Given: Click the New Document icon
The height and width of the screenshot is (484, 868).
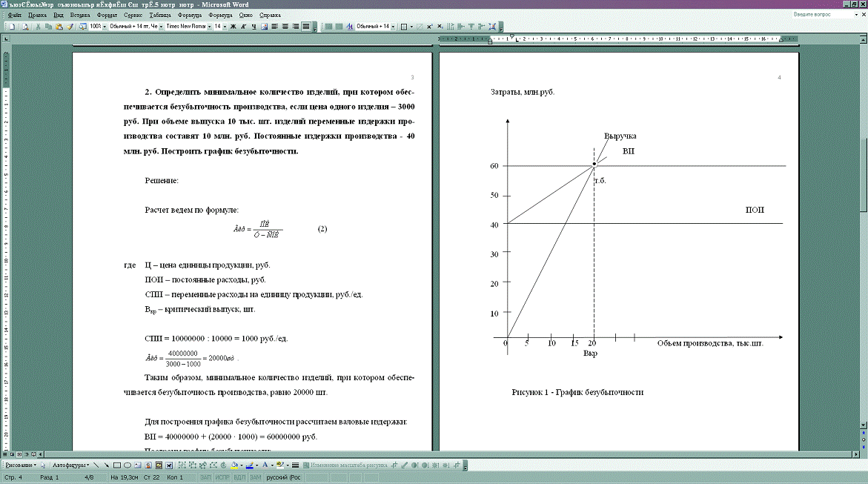Looking at the screenshot, I should click(10, 27).
